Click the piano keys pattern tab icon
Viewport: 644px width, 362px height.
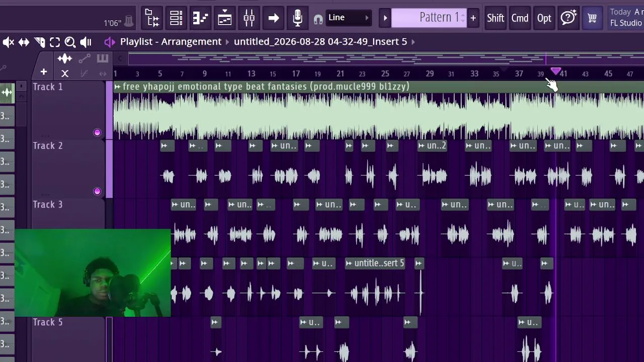click(103, 59)
